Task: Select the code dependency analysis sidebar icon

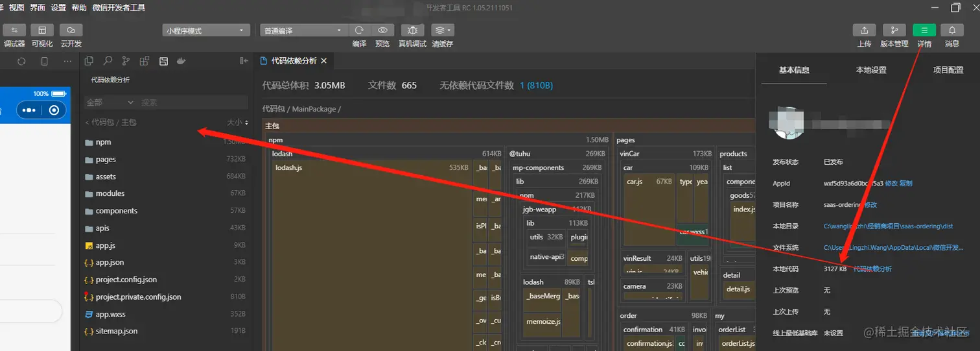Action: pos(163,60)
